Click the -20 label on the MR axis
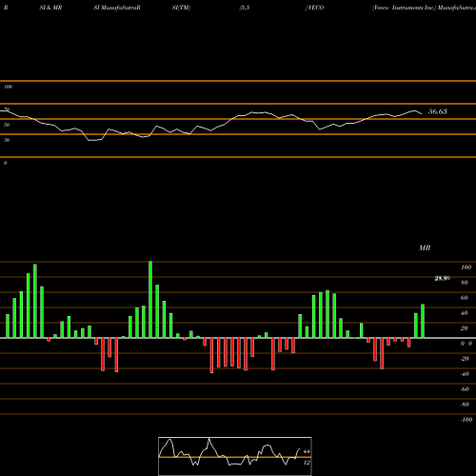Image resolution: width=476 pixels, height=476 pixels. 465,359
